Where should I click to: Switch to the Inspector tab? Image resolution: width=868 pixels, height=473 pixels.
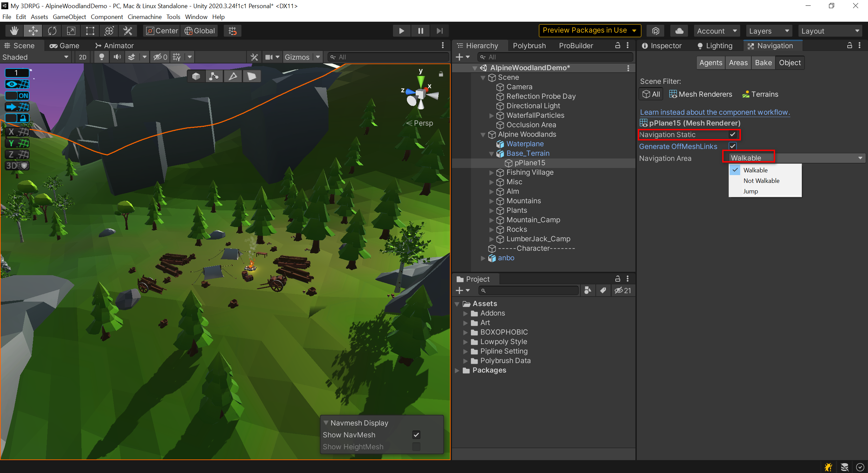coord(662,45)
